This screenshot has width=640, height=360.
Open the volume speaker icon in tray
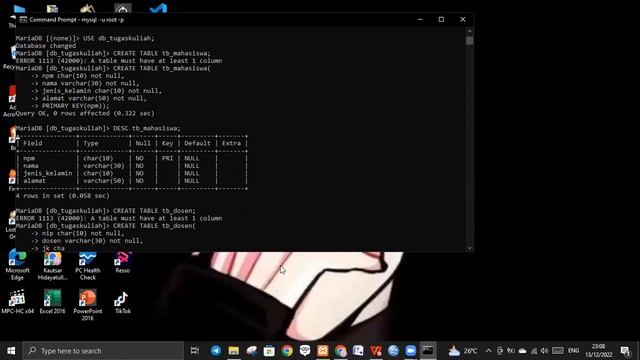[x=544, y=351]
